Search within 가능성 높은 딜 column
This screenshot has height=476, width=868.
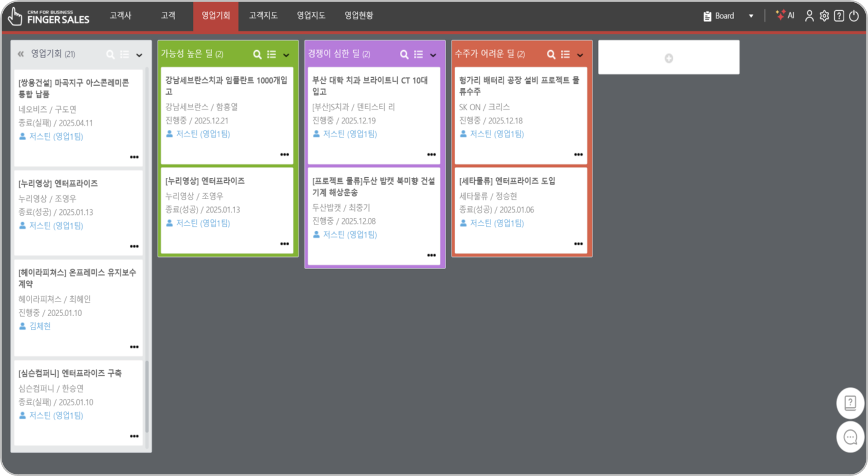click(x=257, y=55)
